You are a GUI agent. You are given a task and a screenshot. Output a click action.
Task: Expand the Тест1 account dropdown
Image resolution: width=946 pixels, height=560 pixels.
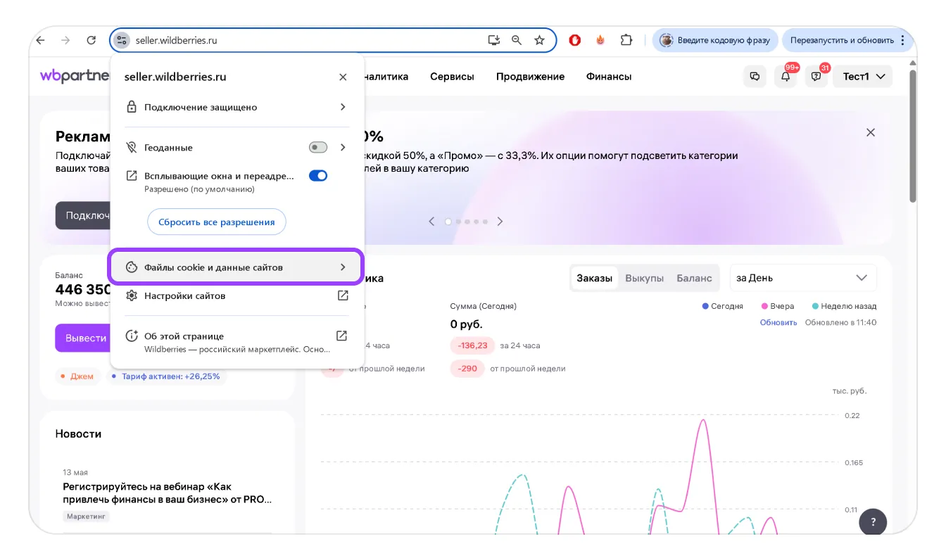tap(862, 77)
